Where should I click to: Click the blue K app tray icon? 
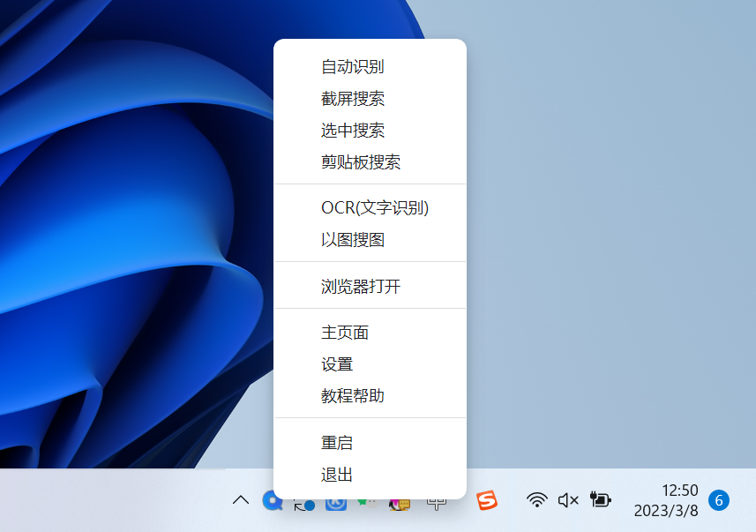tap(336, 505)
